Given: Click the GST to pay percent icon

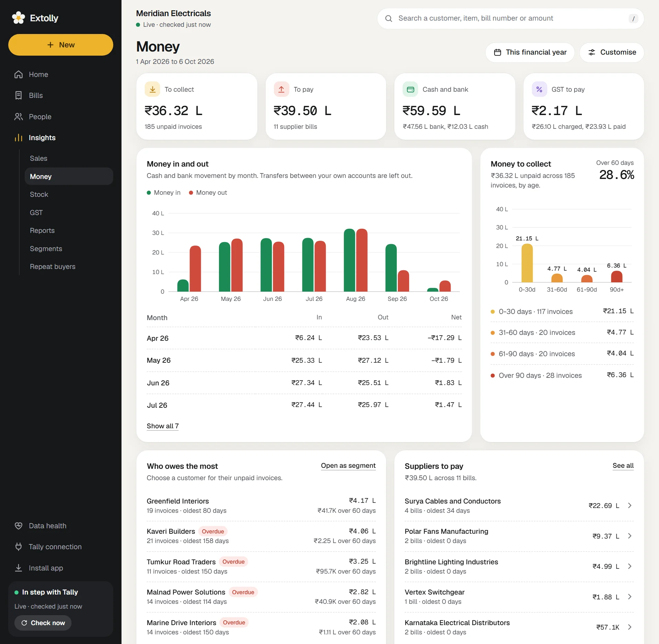Looking at the screenshot, I should point(539,89).
